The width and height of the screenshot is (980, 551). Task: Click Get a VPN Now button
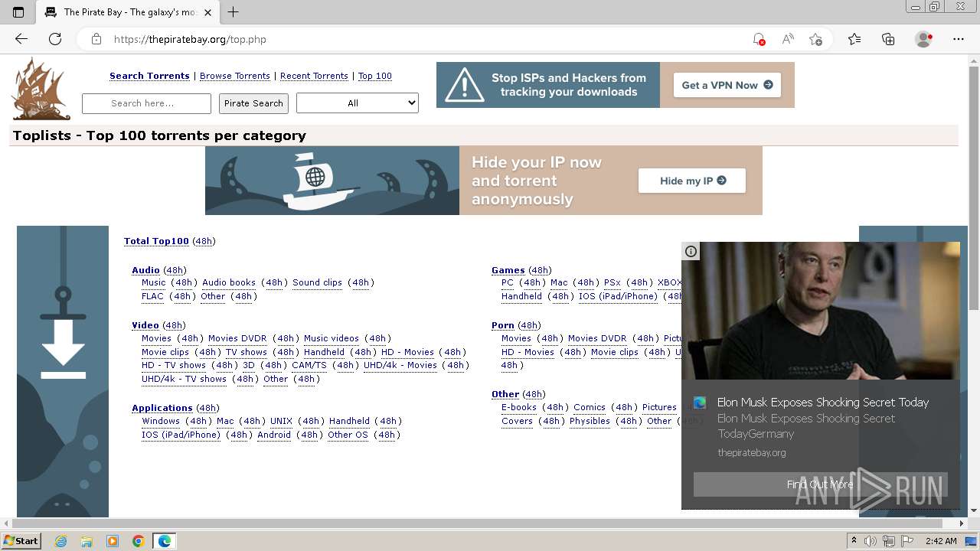[727, 85]
